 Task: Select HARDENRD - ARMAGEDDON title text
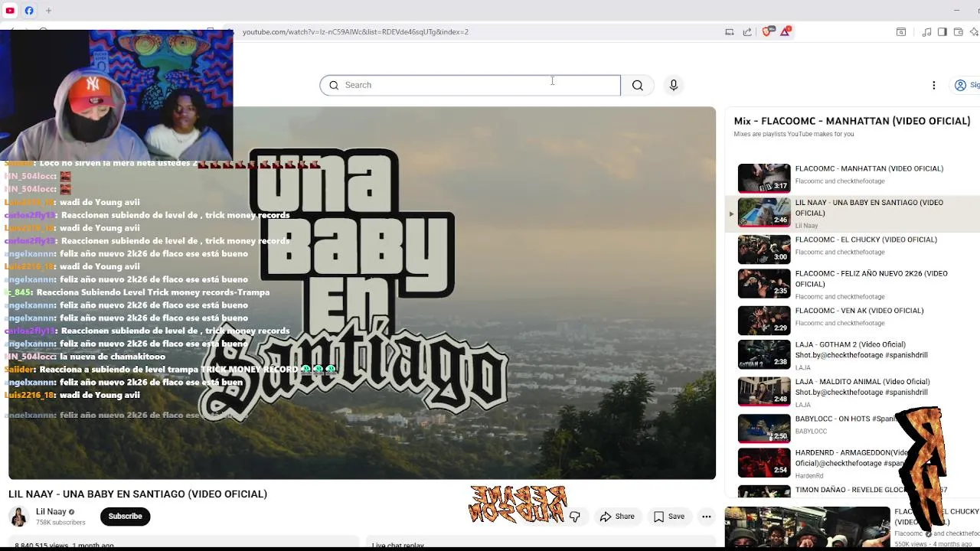pyautogui.click(x=850, y=458)
